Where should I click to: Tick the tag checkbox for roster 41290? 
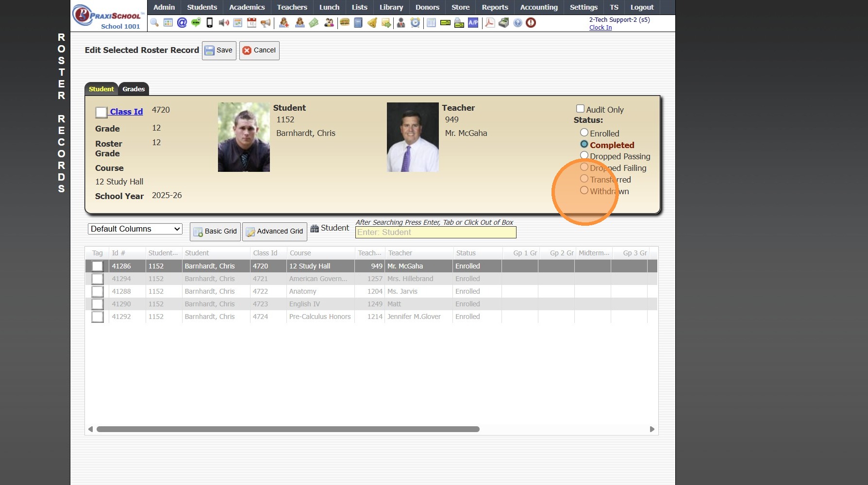click(x=98, y=304)
